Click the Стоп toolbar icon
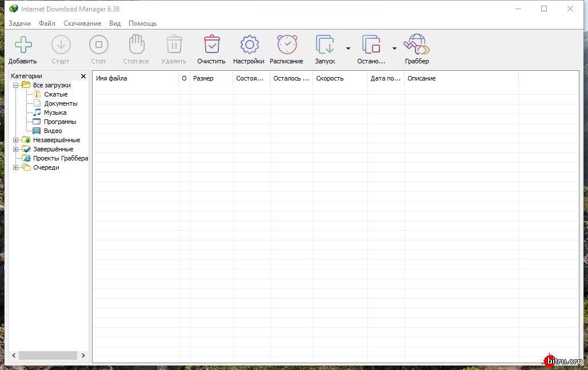 99,45
